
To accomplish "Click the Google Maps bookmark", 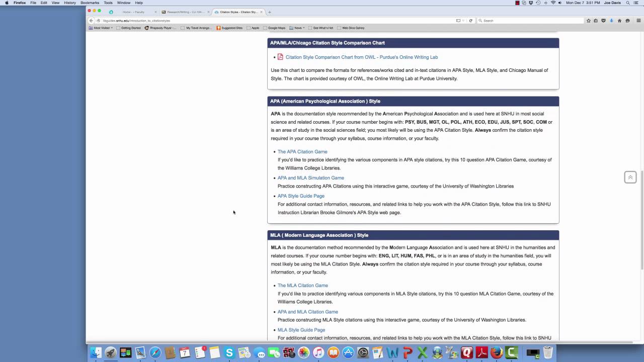I will pos(274,28).
